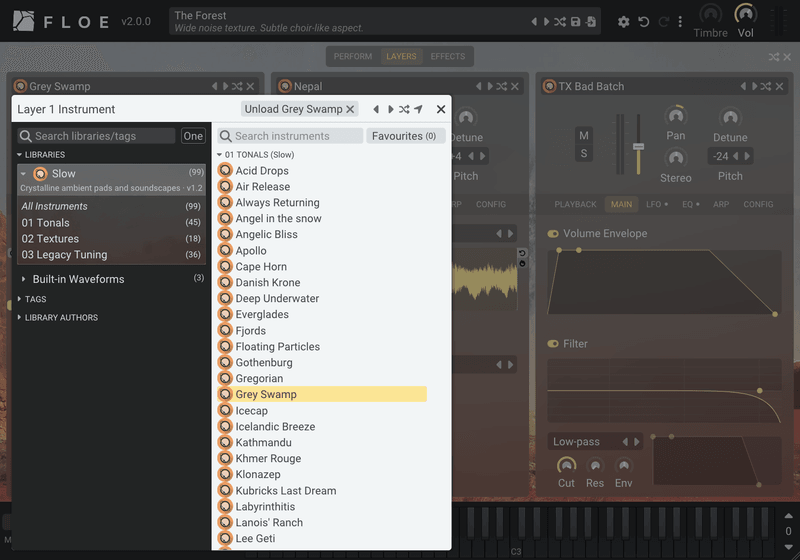Open PLAYBACK tab in TX Bad Batch layer

[576, 205]
